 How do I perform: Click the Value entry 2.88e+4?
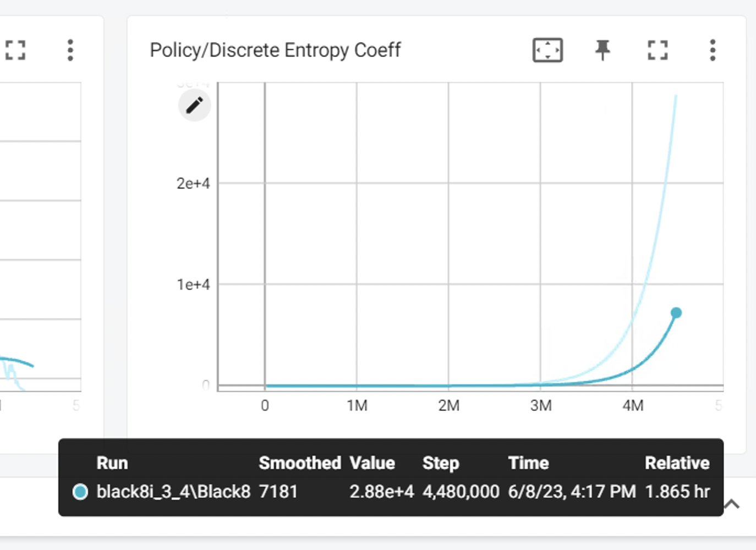click(x=382, y=491)
